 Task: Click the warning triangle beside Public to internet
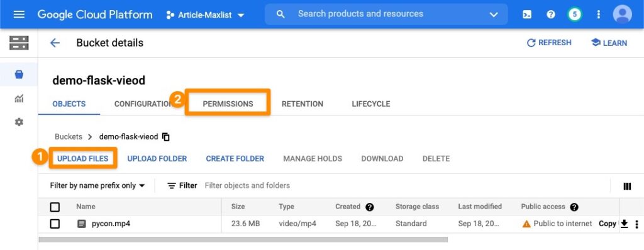[x=526, y=224]
